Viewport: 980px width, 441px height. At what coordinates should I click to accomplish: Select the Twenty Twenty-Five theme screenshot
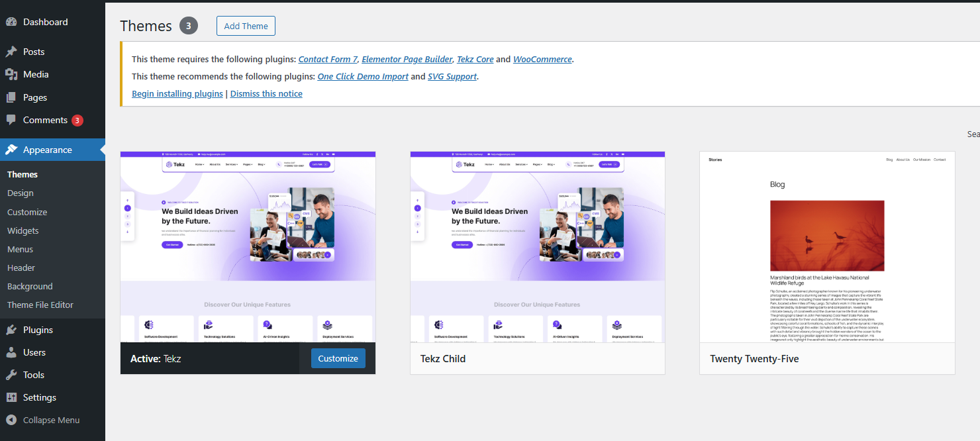(827, 247)
